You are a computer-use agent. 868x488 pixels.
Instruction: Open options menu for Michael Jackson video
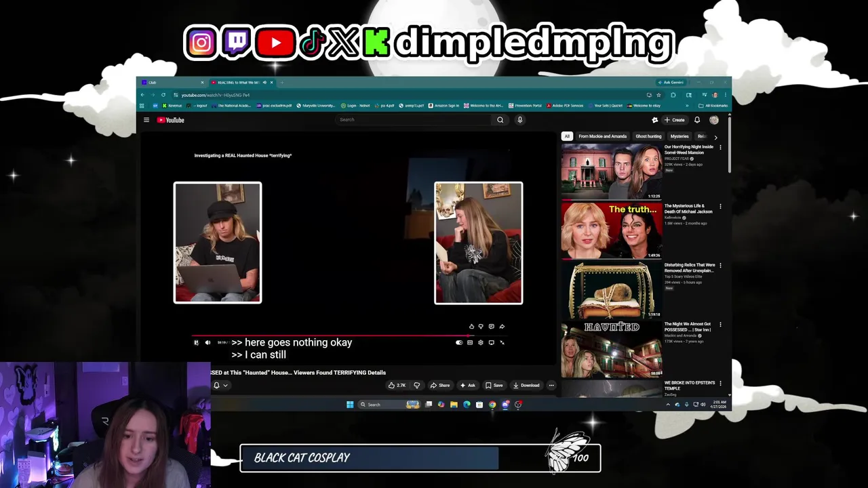point(720,207)
